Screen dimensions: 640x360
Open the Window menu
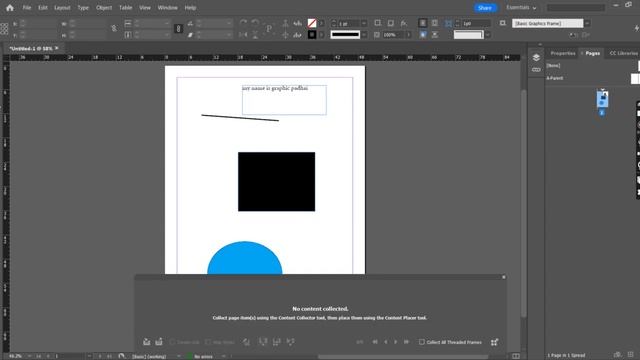[x=167, y=8]
